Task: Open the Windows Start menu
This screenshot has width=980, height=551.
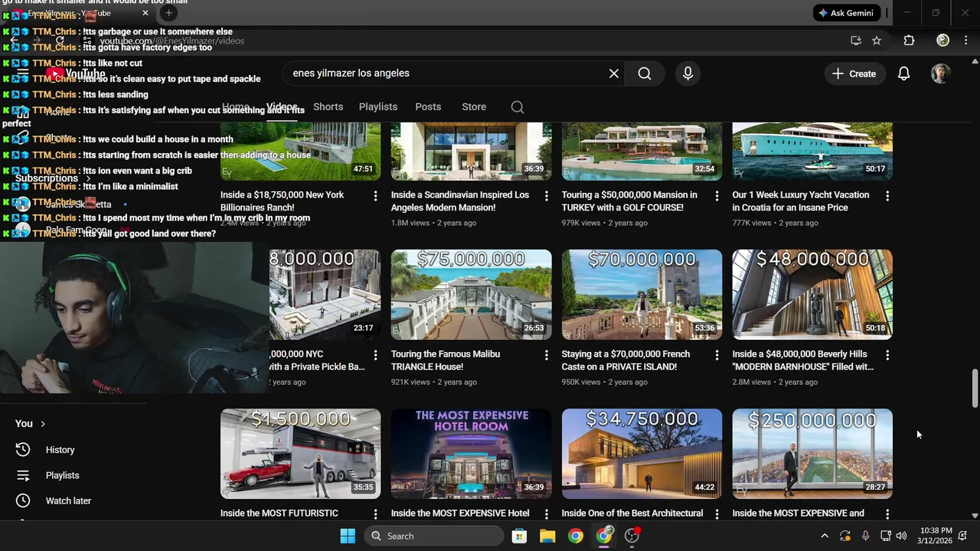Action: (x=348, y=536)
